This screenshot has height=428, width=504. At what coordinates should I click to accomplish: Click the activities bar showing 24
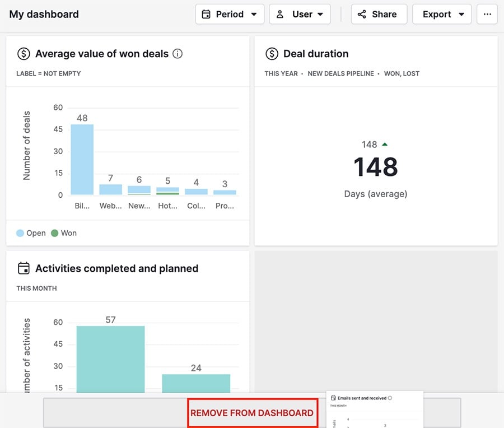pyautogui.click(x=196, y=383)
